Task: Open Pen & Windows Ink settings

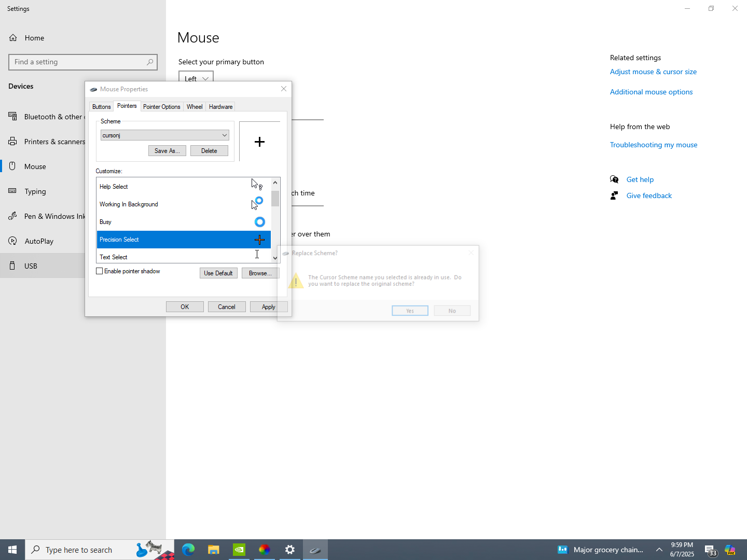Action: click(43, 216)
